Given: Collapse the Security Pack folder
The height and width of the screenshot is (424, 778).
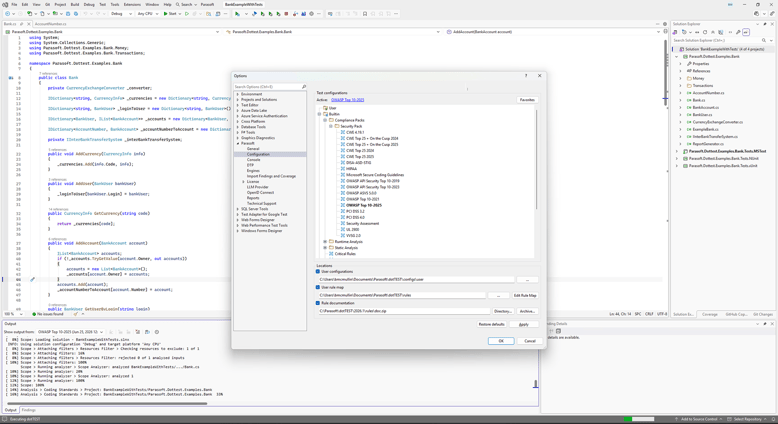Looking at the screenshot, I should click(330, 126).
